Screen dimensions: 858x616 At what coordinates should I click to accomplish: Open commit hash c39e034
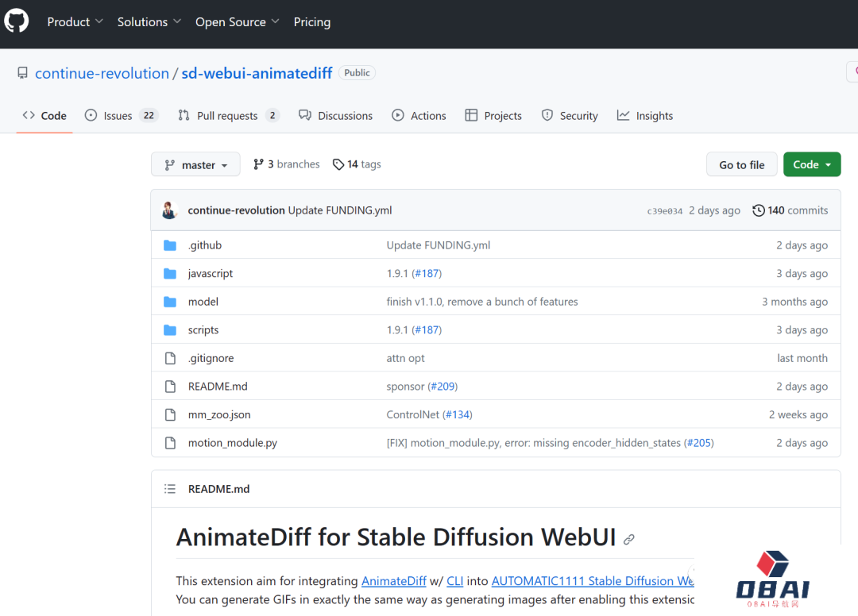pyautogui.click(x=665, y=211)
